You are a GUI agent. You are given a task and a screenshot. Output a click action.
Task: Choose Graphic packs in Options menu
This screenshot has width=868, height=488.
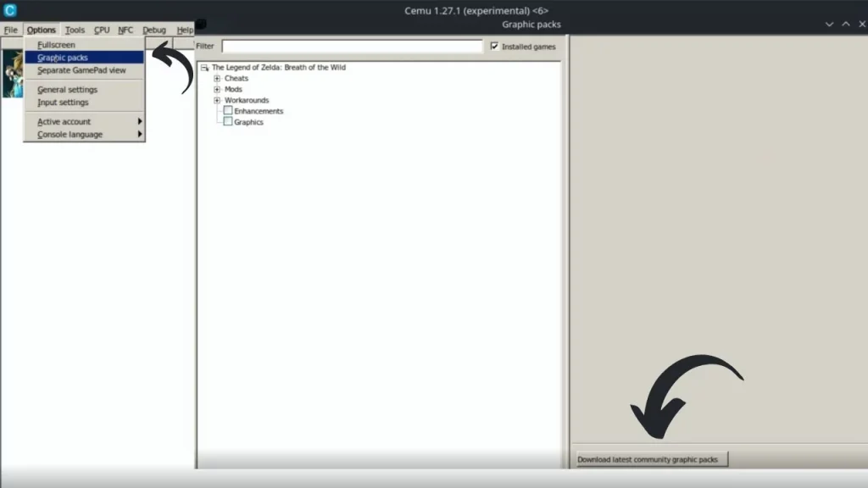tap(84, 58)
